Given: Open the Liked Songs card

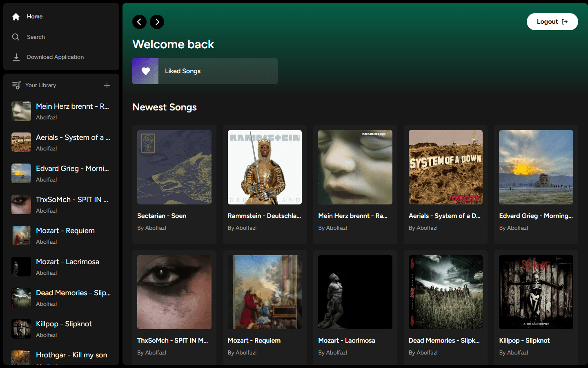Looking at the screenshot, I should pyautogui.click(x=205, y=71).
